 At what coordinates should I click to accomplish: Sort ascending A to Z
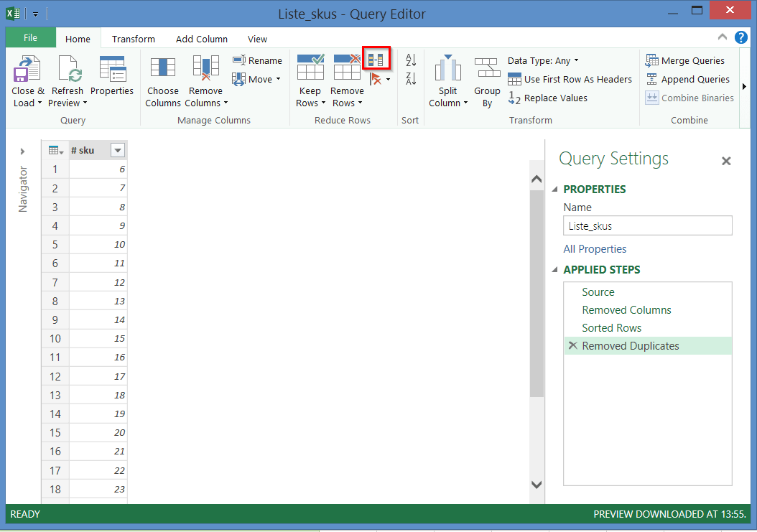[x=411, y=60]
